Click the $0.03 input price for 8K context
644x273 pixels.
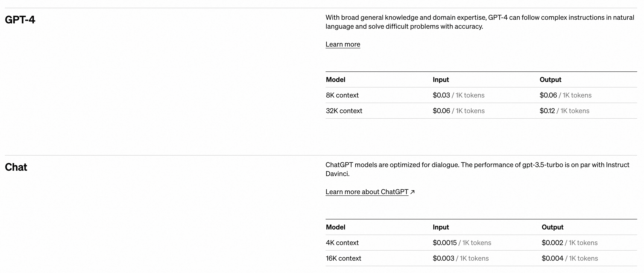pyautogui.click(x=441, y=95)
